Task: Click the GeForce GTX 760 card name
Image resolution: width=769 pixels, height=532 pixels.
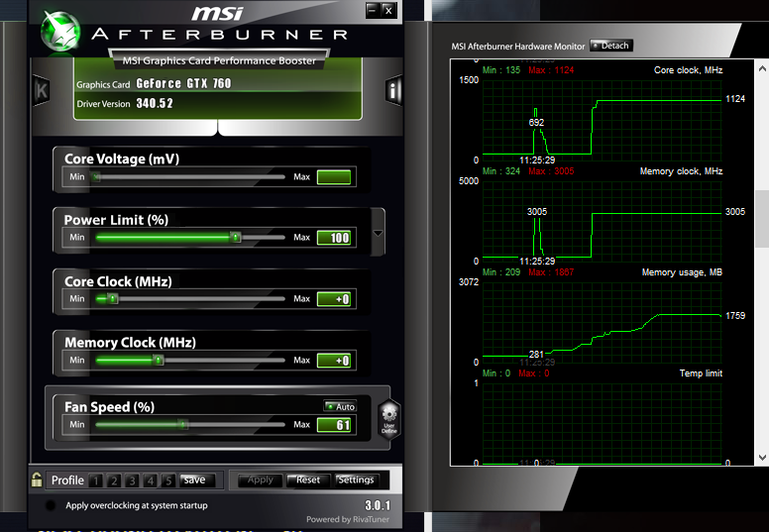Action: 183,83
